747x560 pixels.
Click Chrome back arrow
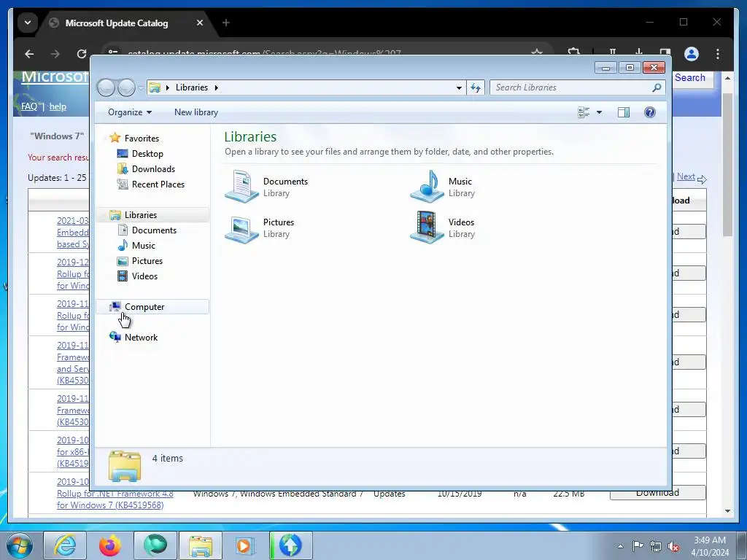(x=29, y=54)
